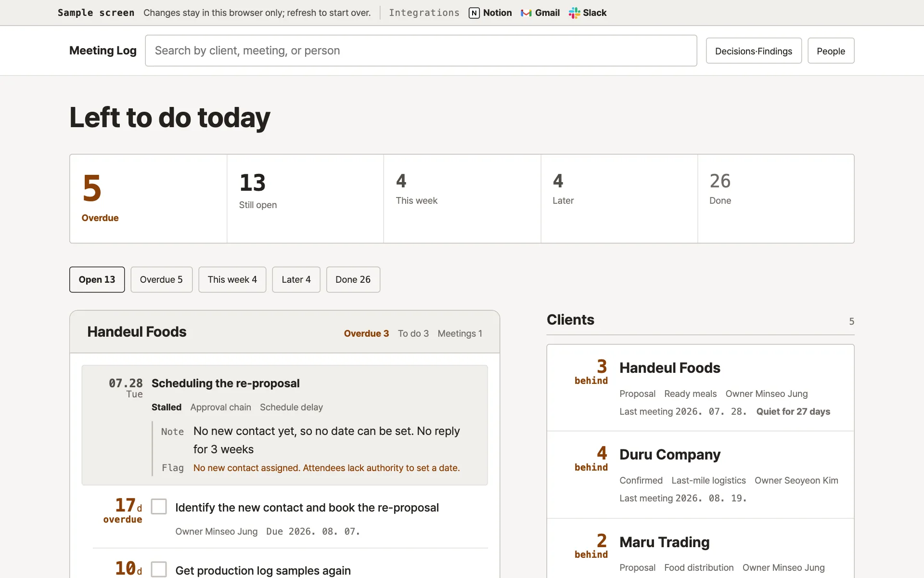Select the This week 4 filter tab

click(x=232, y=279)
